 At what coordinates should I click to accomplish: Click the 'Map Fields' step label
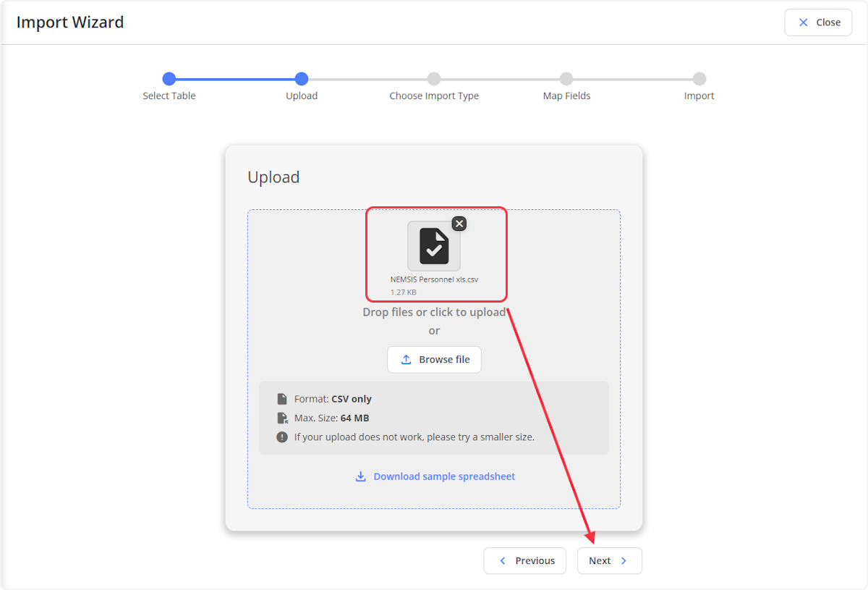(566, 96)
